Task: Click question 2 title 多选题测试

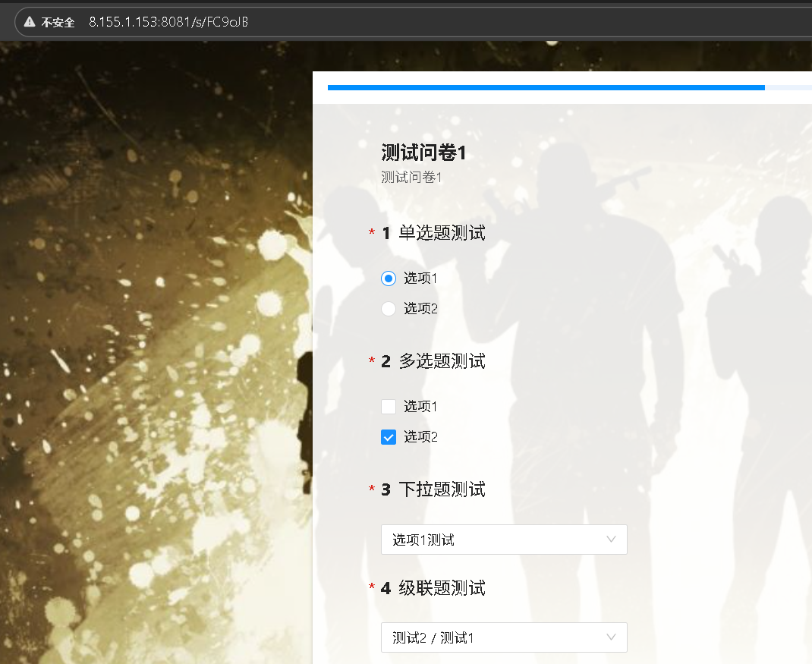Action: 442,361
